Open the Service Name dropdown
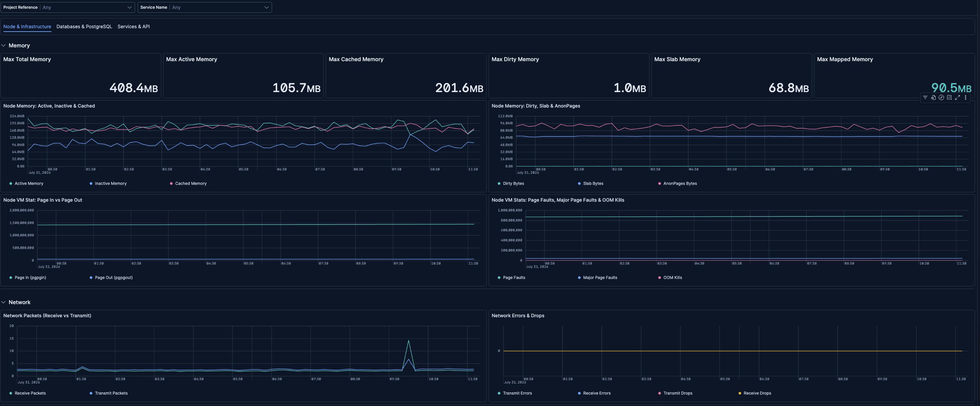The width and height of the screenshot is (980, 406). pos(205,7)
